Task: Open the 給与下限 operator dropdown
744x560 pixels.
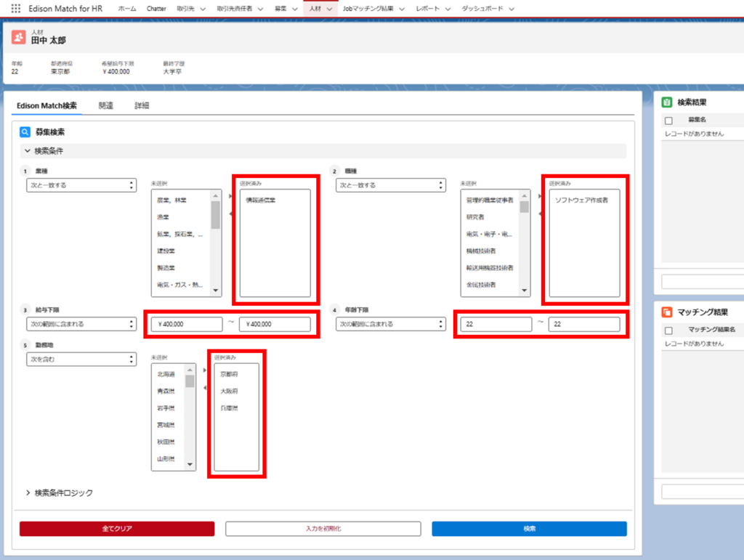Action: click(81, 324)
